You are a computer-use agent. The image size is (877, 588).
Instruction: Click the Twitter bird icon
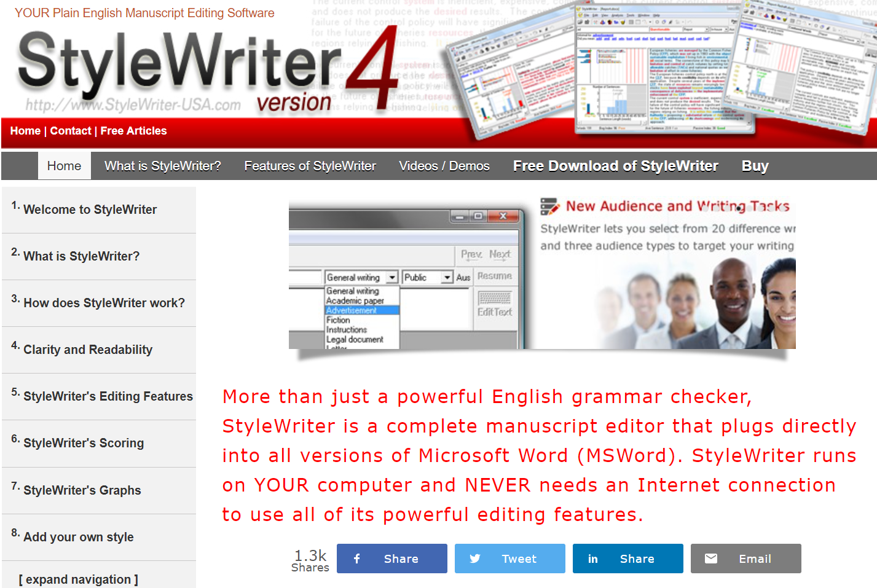click(x=475, y=559)
